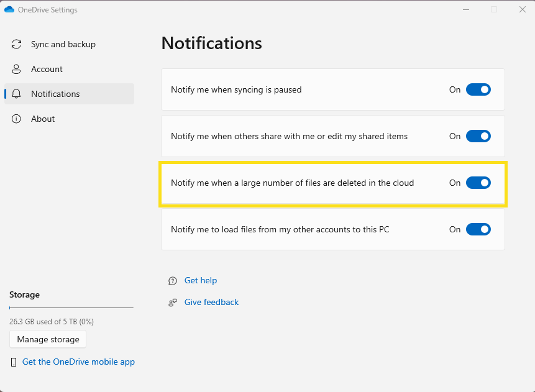This screenshot has width=535, height=392.
Task: Click the Manage storage button
Action: click(48, 339)
